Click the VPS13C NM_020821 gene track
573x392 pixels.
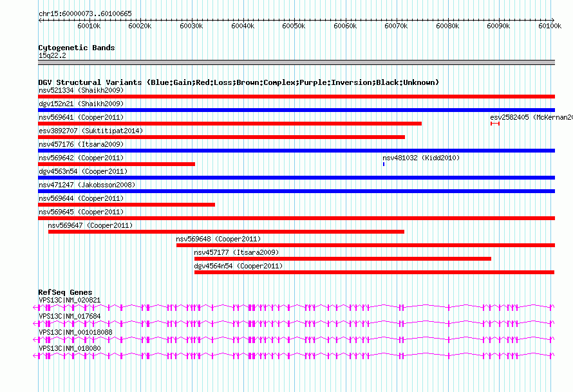click(x=294, y=308)
